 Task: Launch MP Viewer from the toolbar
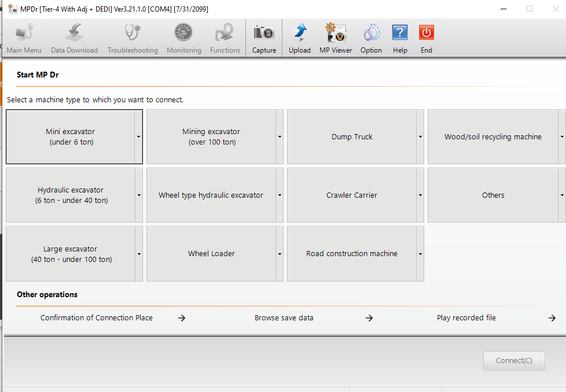[x=336, y=34]
